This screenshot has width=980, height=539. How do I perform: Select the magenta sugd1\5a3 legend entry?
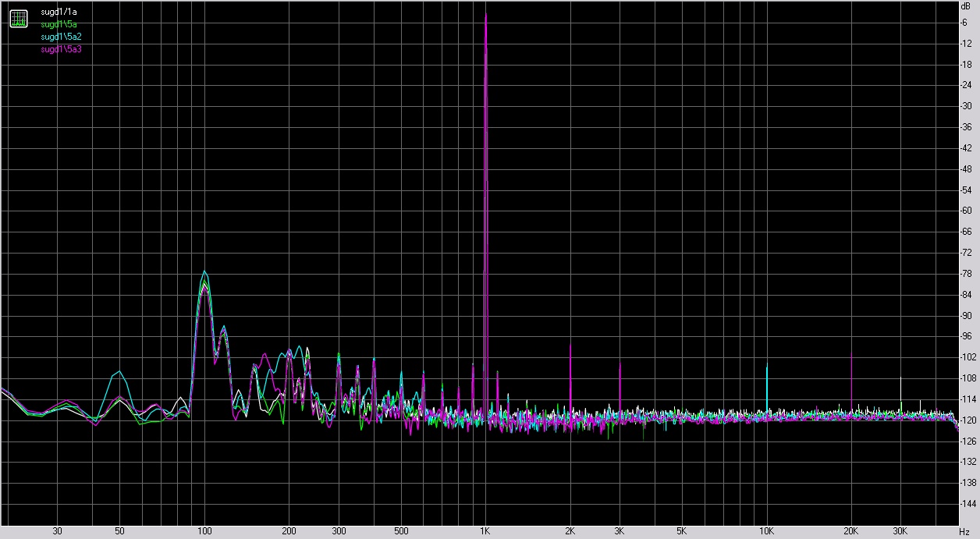point(61,50)
